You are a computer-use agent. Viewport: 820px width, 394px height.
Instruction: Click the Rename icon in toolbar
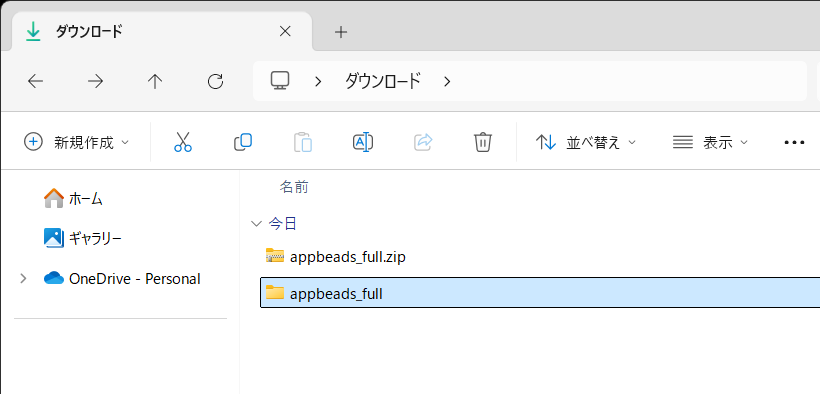click(x=362, y=142)
